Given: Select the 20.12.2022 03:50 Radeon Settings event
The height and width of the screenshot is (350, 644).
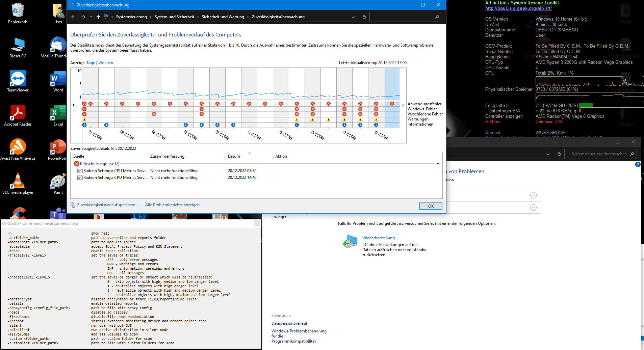Looking at the screenshot, I should pyautogui.click(x=256, y=171).
